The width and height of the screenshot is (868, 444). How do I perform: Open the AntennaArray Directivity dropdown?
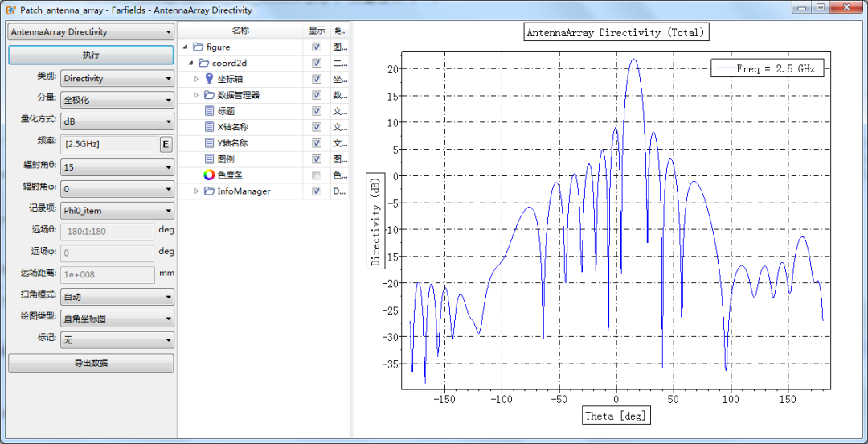(x=91, y=32)
